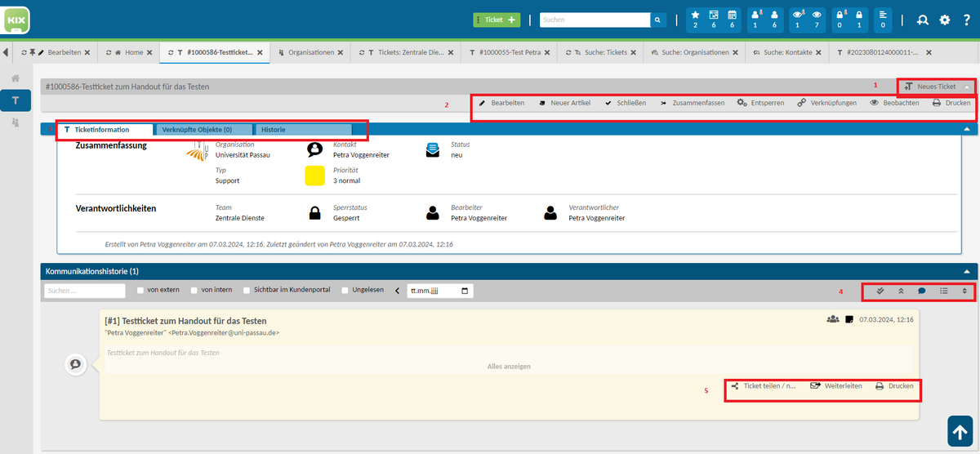Click the settings gear icon in header

click(945, 20)
